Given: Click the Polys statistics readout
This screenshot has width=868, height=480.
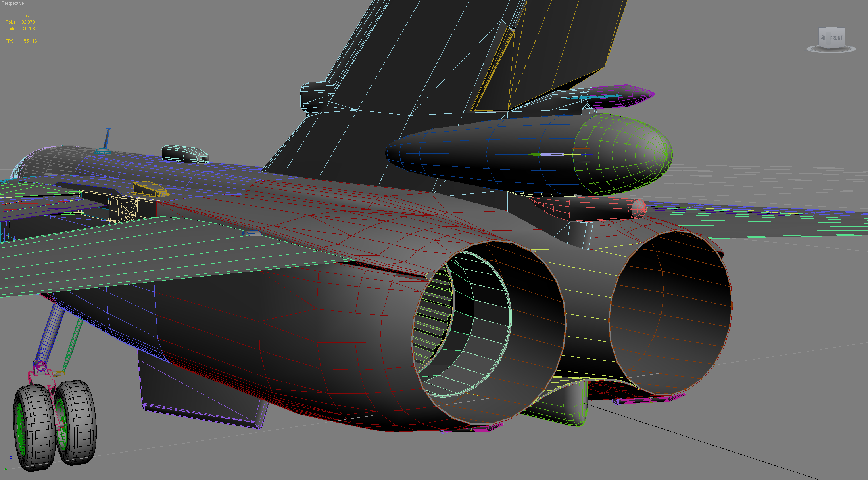Looking at the screenshot, I should pyautogui.click(x=20, y=22).
